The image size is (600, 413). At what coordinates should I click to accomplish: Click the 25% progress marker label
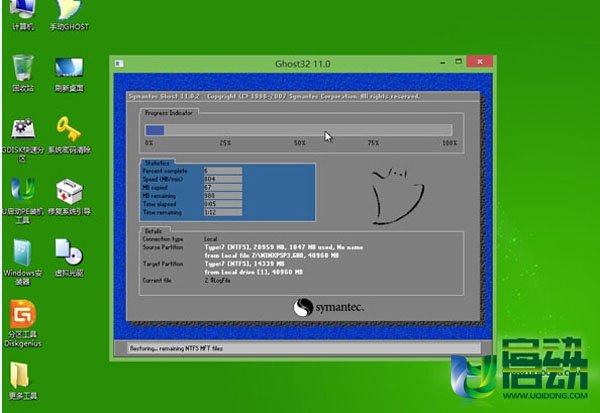pyautogui.click(x=225, y=143)
